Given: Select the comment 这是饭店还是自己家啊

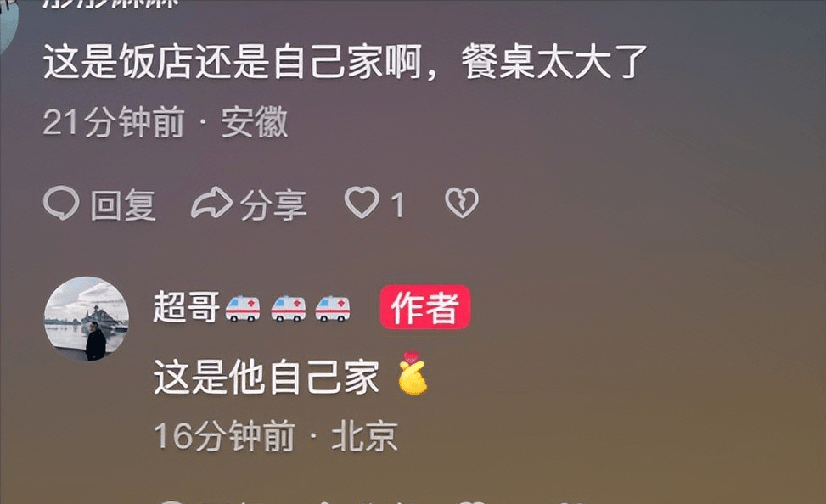Looking at the screenshot, I should (x=233, y=62).
